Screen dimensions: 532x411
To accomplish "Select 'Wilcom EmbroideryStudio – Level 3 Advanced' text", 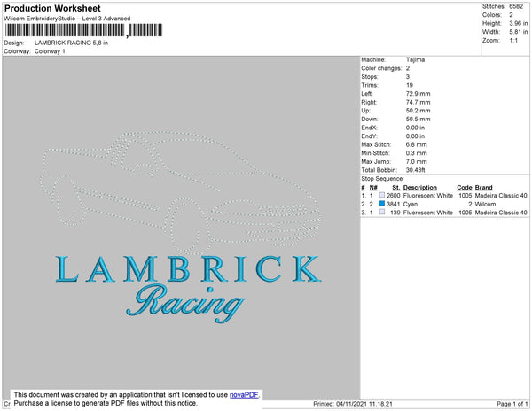I will [x=67, y=19].
